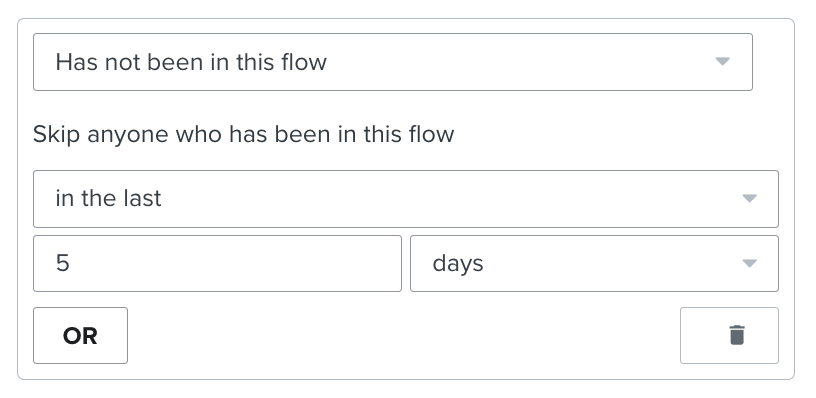Click the 'Skip anyone who has been in this flow' label
The image size is (816, 398).
[244, 134]
